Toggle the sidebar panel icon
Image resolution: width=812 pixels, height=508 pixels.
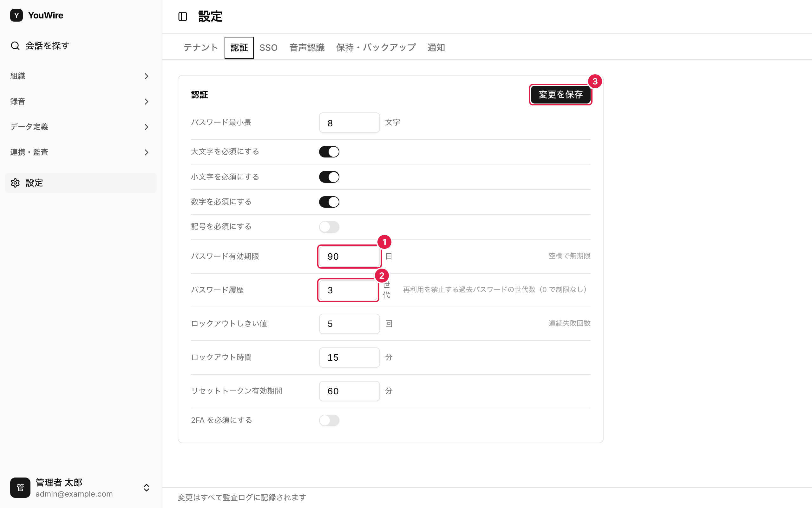[x=182, y=17]
